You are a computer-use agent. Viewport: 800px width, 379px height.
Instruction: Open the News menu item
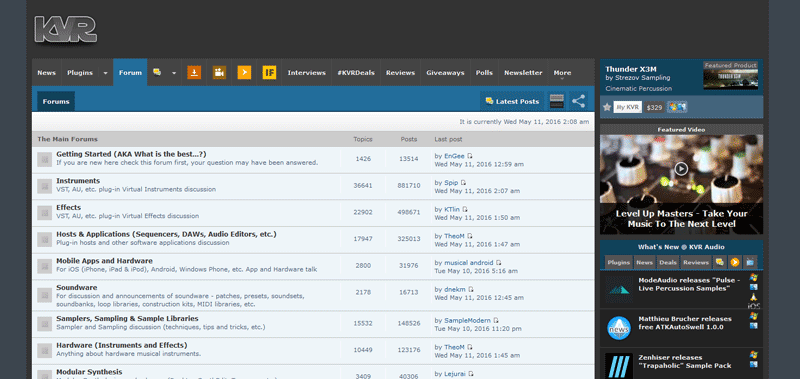tap(46, 72)
